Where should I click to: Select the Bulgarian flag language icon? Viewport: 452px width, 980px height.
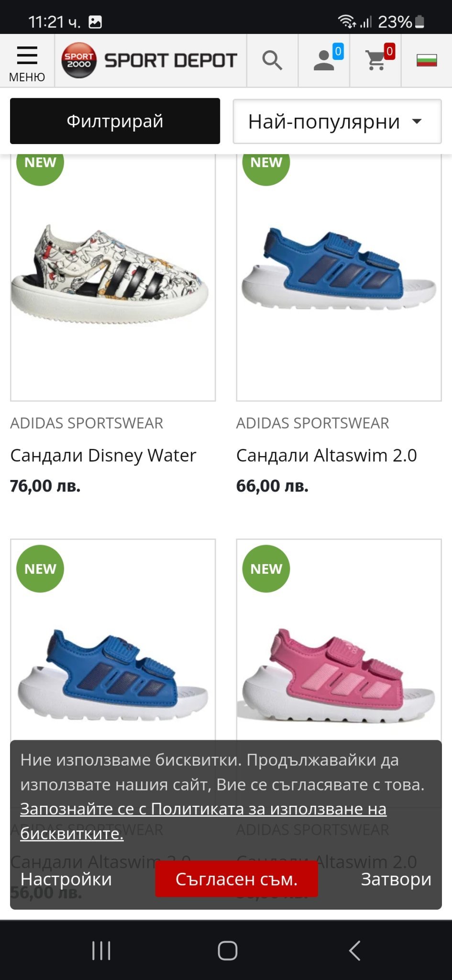tap(427, 61)
